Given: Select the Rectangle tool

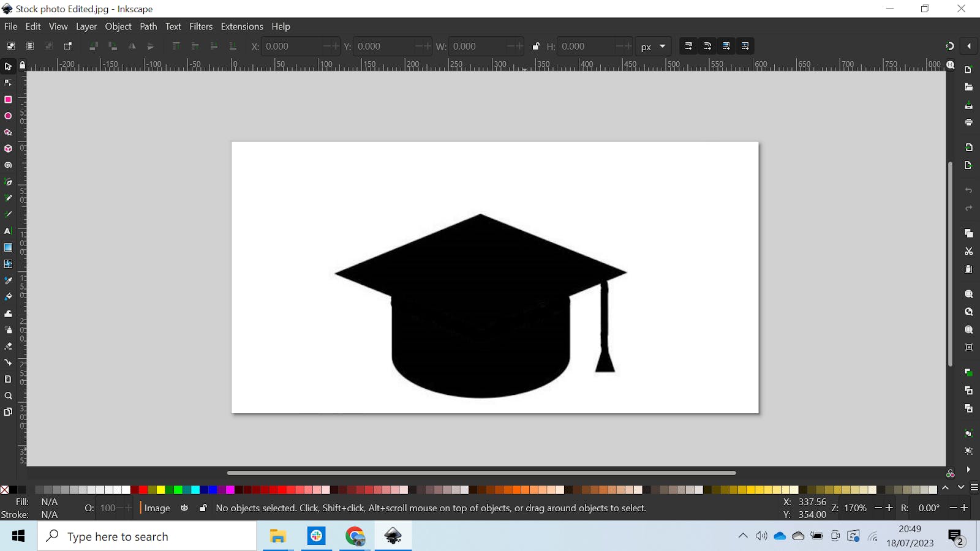Looking at the screenshot, I should (x=8, y=99).
